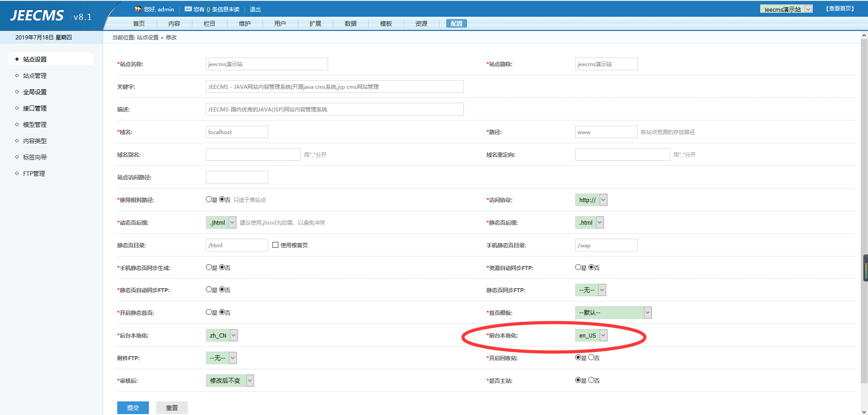Click the 退出 logout link
The height and width of the screenshot is (415, 868).
pyautogui.click(x=255, y=10)
